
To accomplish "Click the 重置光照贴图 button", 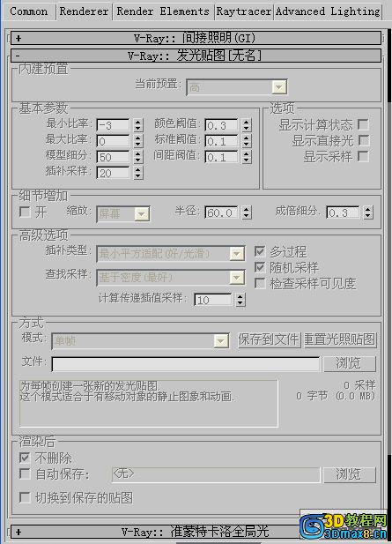I will tap(340, 339).
